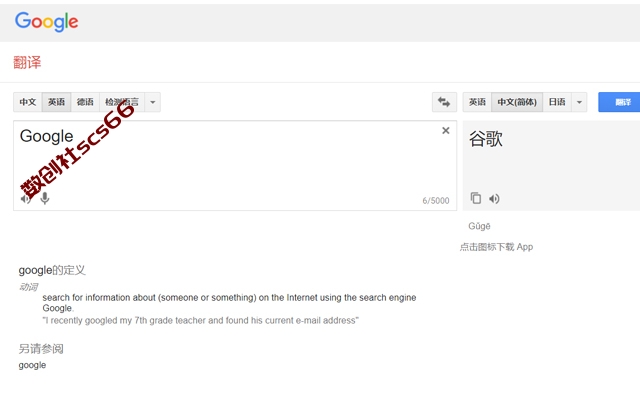
Task: Click the 另请参阅 heading
Action: pyautogui.click(x=41, y=349)
